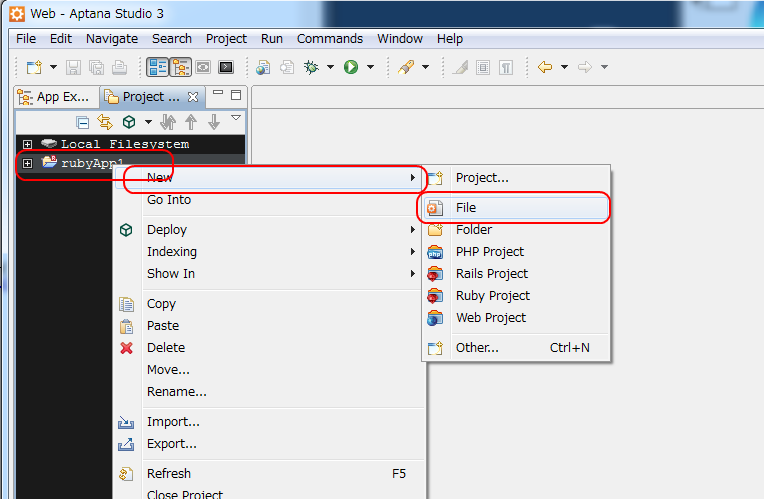Open the Indexing submenu

[x=267, y=251]
